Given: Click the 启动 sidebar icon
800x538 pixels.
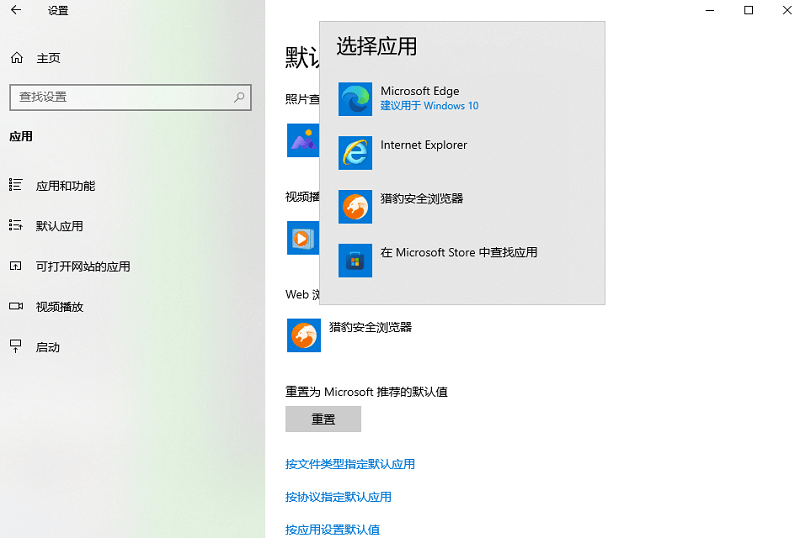Looking at the screenshot, I should tap(16, 346).
